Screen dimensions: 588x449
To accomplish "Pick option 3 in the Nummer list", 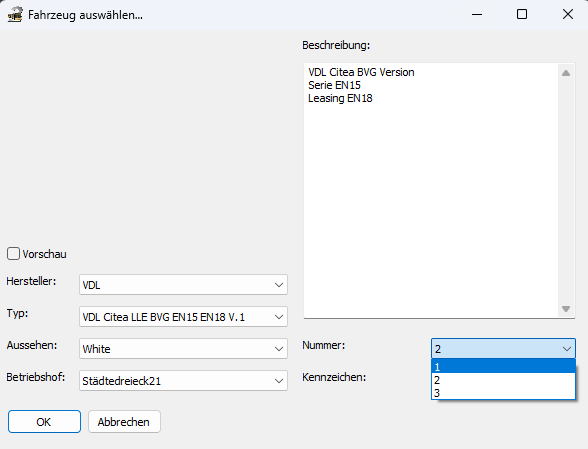I will [x=503, y=393].
